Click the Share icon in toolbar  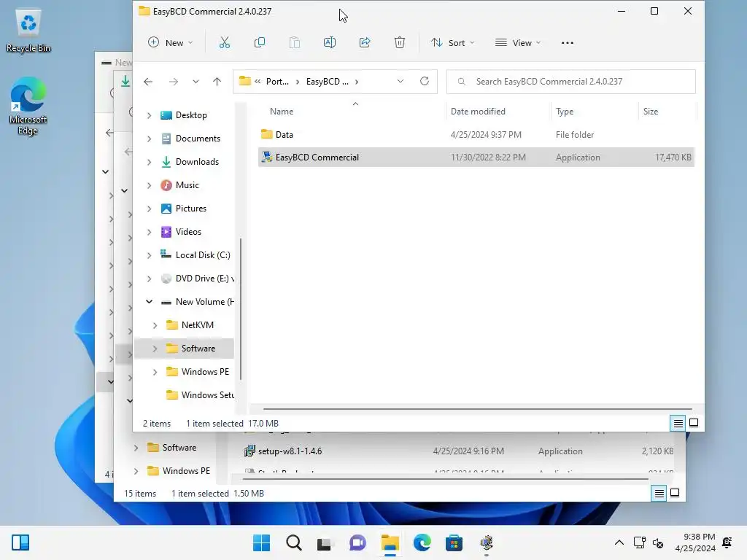[x=365, y=43]
